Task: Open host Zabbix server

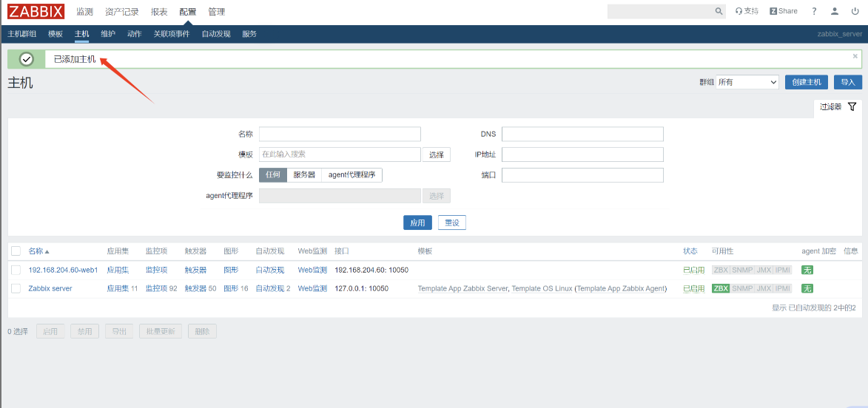Action: point(50,288)
